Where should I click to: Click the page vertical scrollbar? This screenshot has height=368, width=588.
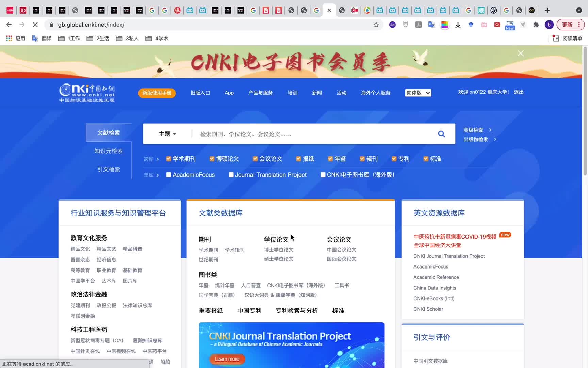pos(585,111)
